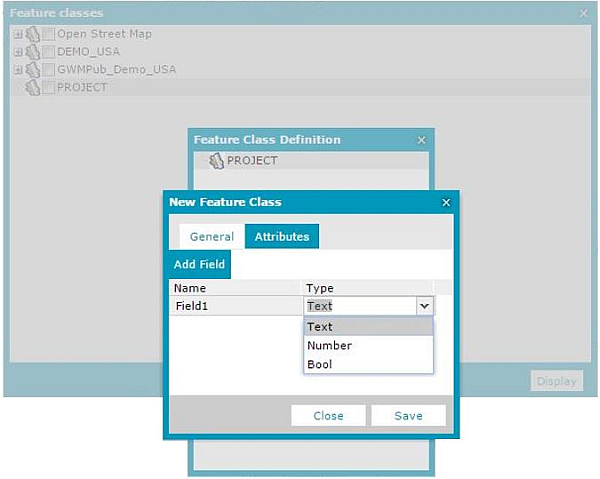Image resolution: width=600 pixels, height=479 pixels.
Task: Tick the DEMO_USA checkbox
Action: tap(49, 52)
